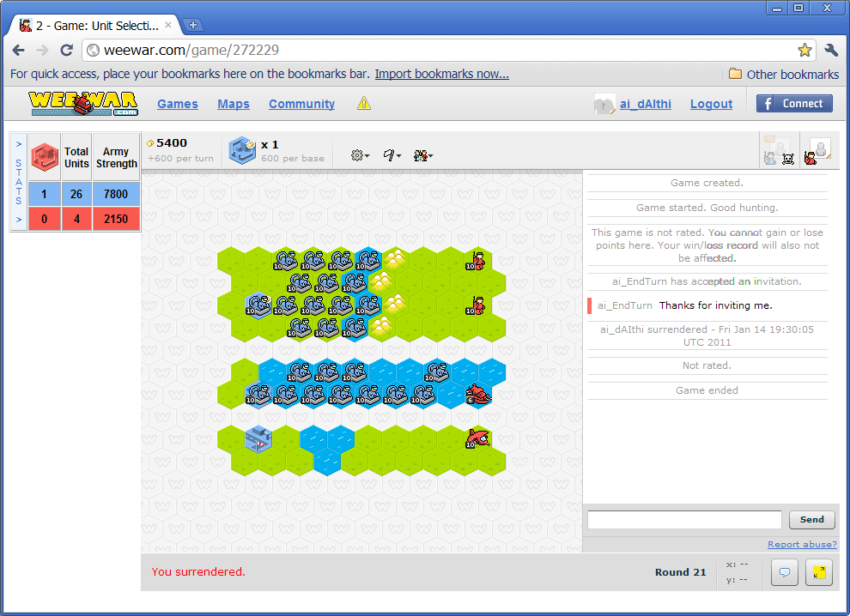Screen dimensions: 850x616
Task: Click the Facebook Connect button
Action: tap(795, 104)
